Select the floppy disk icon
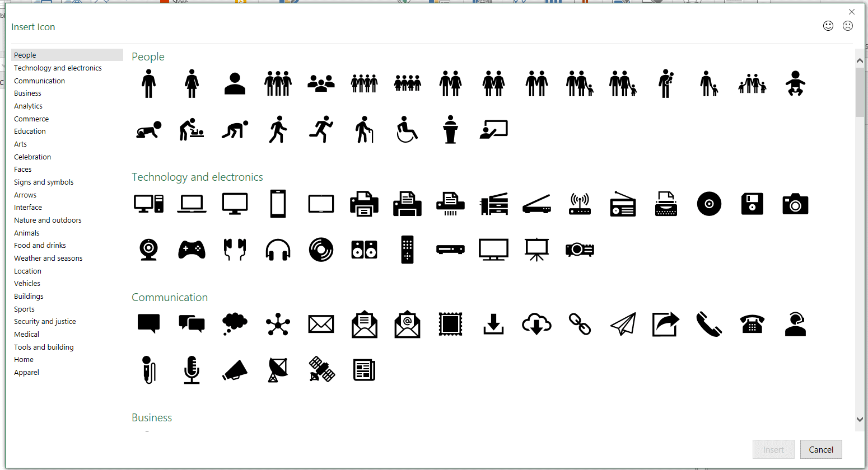 [x=752, y=204]
